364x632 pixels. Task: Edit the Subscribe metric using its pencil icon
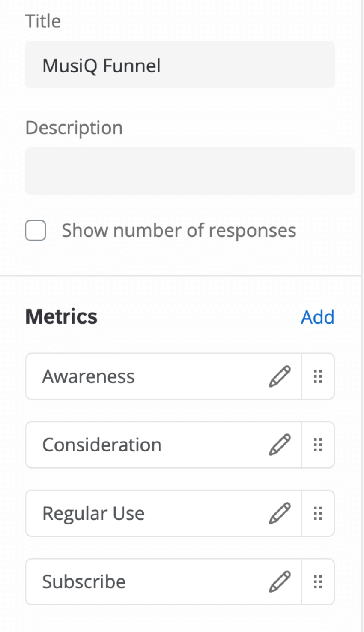(280, 581)
